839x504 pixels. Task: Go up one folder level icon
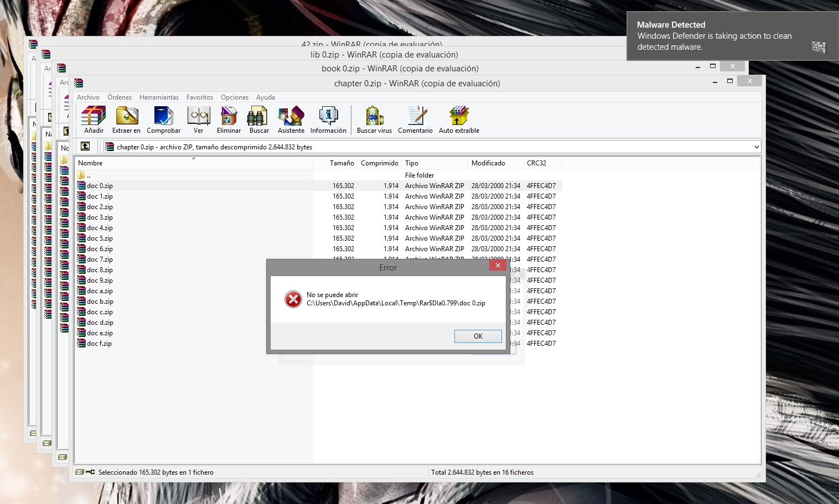point(85,147)
